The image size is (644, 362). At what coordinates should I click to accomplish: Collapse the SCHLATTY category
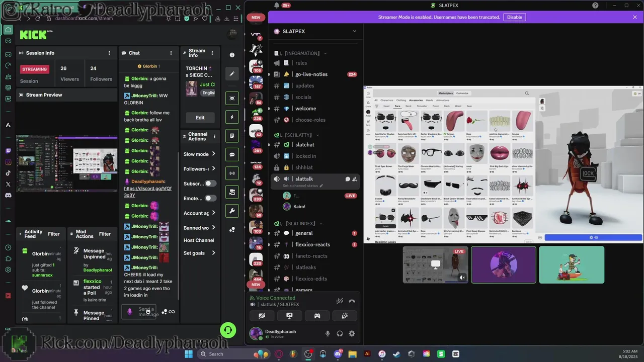click(297, 135)
